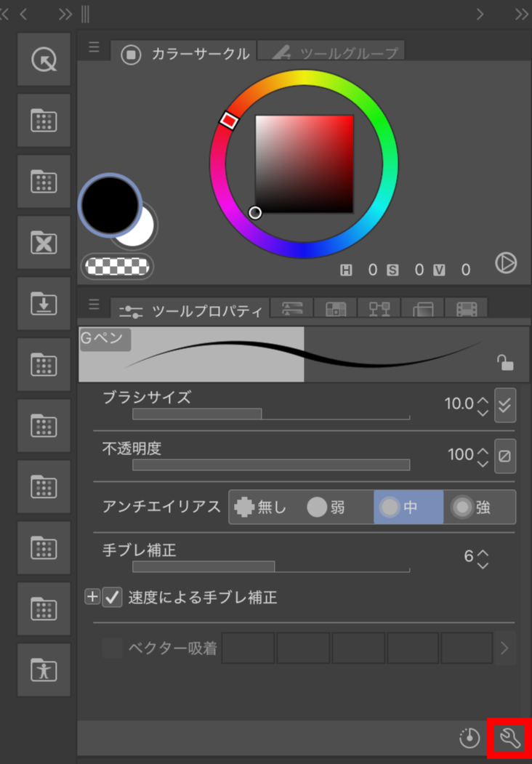The width and height of the screenshot is (532, 764).
Task: Click the double-right chevron at far top right
Action: (521, 14)
